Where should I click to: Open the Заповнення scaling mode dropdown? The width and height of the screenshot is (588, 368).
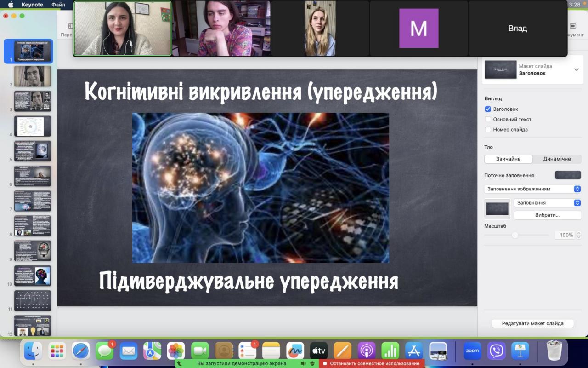[547, 202]
